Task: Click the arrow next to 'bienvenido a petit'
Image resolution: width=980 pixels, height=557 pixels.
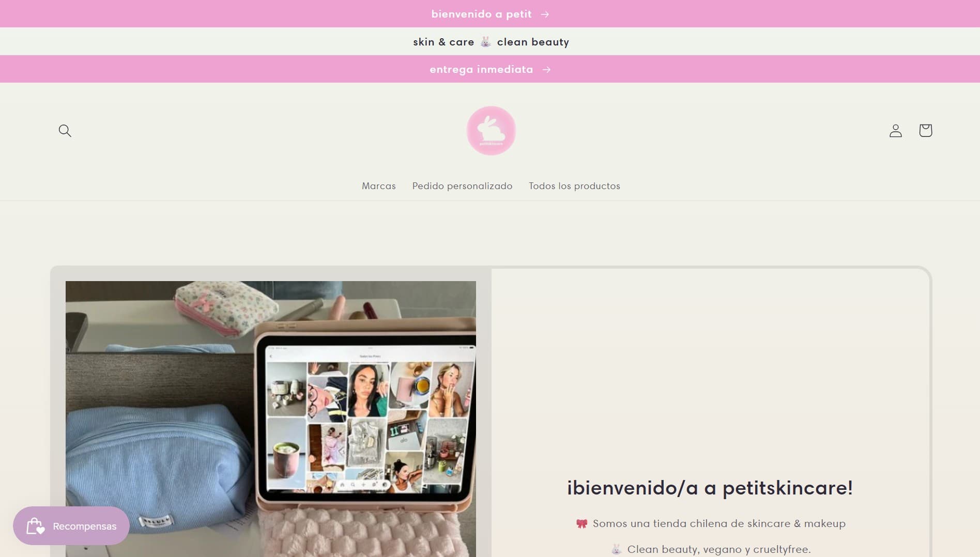Action: click(x=546, y=14)
